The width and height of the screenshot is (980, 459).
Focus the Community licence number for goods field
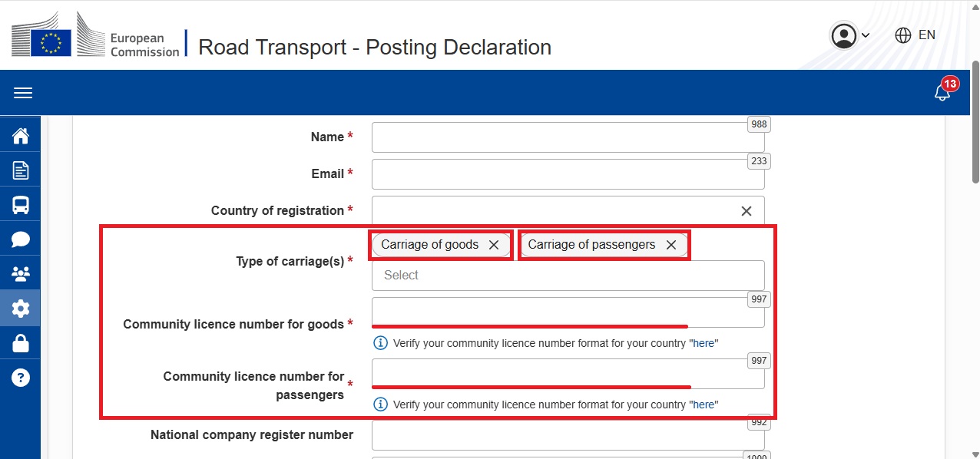click(568, 312)
